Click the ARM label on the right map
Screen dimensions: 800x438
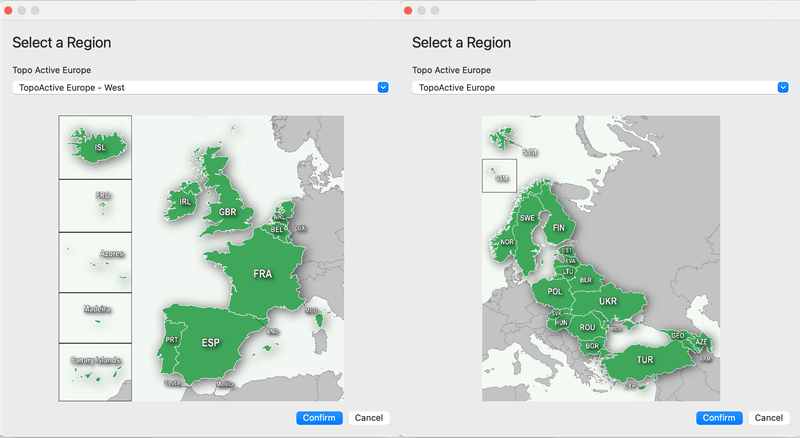click(x=705, y=359)
